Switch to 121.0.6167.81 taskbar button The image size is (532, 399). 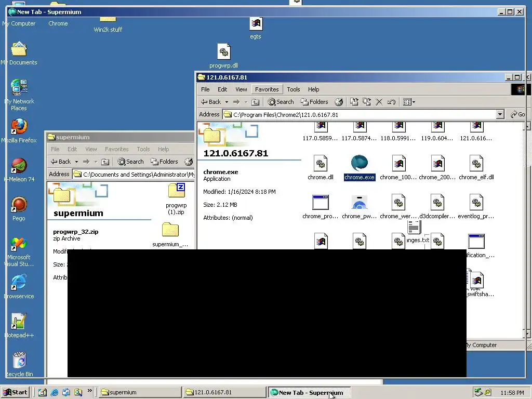click(224, 392)
